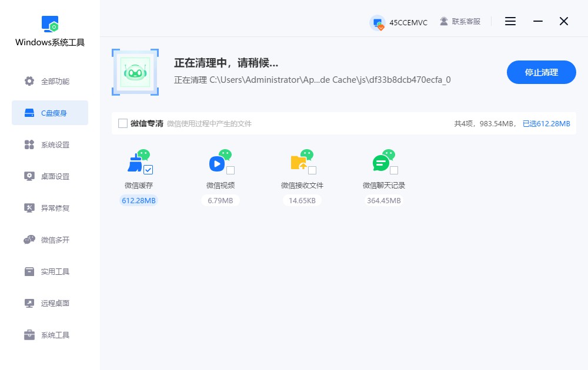The height and width of the screenshot is (370, 588).
Task: Select the 系统设置 gear icon in sidebar
Action: click(x=29, y=144)
